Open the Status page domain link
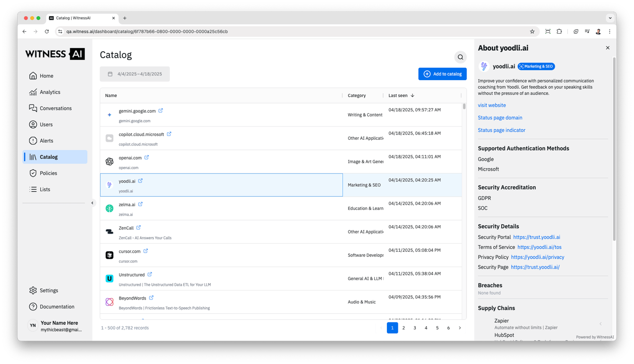This screenshot has width=634, height=364. (500, 118)
